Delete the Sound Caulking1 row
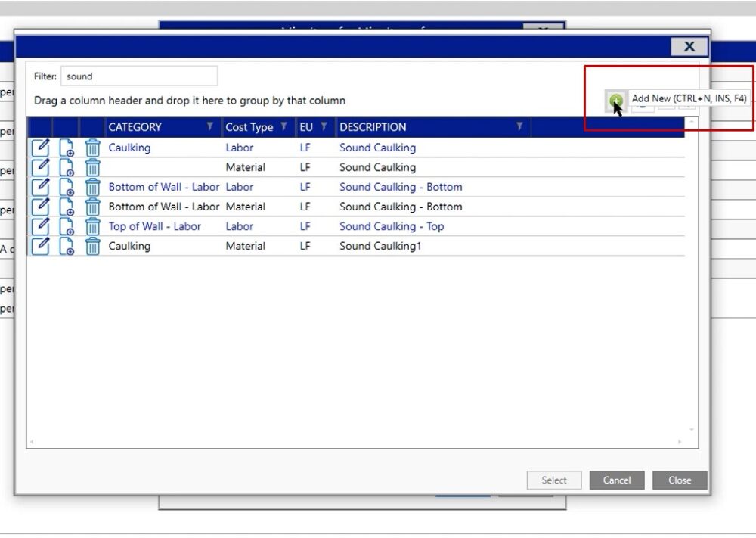The image size is (756, 538). (x=92, y=246)
